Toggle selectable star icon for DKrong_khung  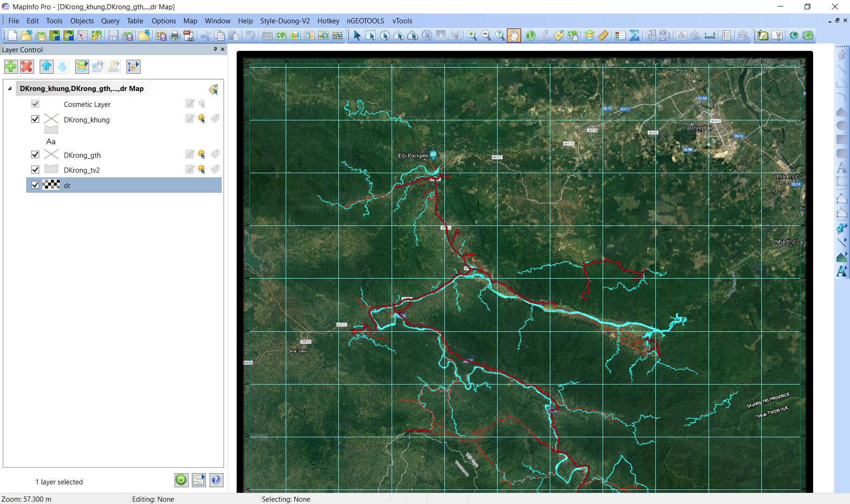(201, 119)
